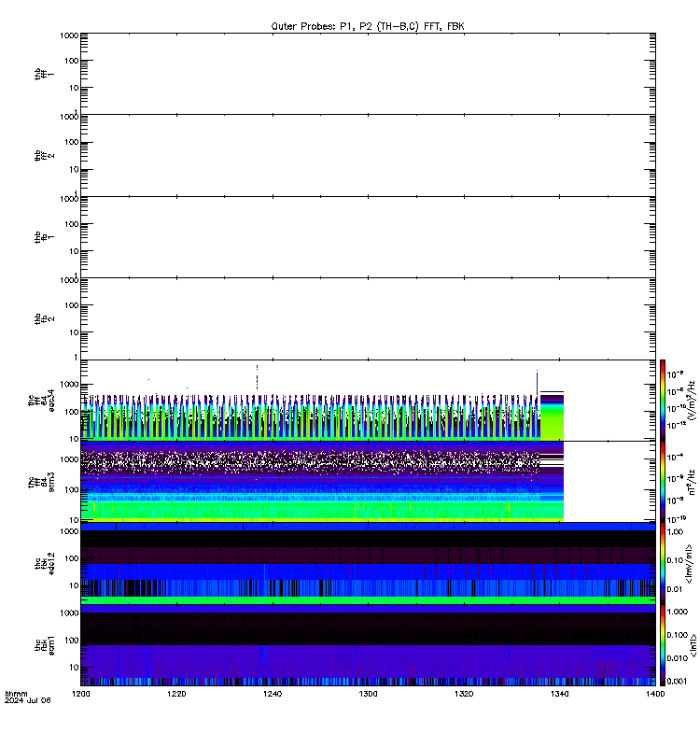Click the eac34 (V/m)²/Hz color bar
The height and width of the screenshot is (747, 700).
(663, 401)
